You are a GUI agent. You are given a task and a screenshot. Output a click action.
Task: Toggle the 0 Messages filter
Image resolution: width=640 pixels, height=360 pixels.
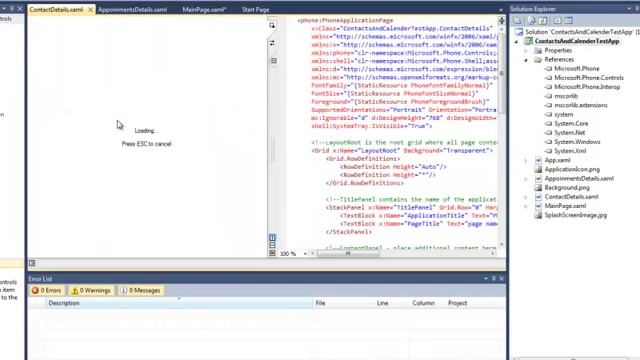[x=141, y=291]
